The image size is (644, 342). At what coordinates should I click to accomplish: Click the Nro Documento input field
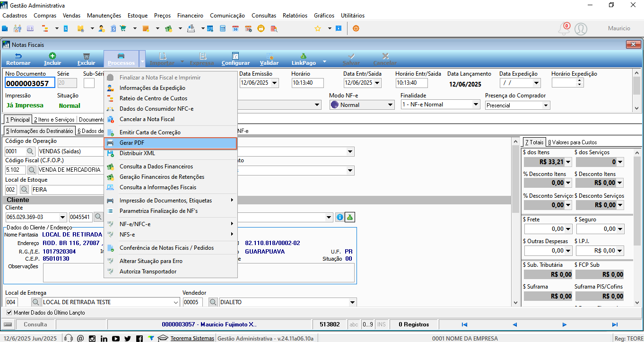click(x=30, y=83)
